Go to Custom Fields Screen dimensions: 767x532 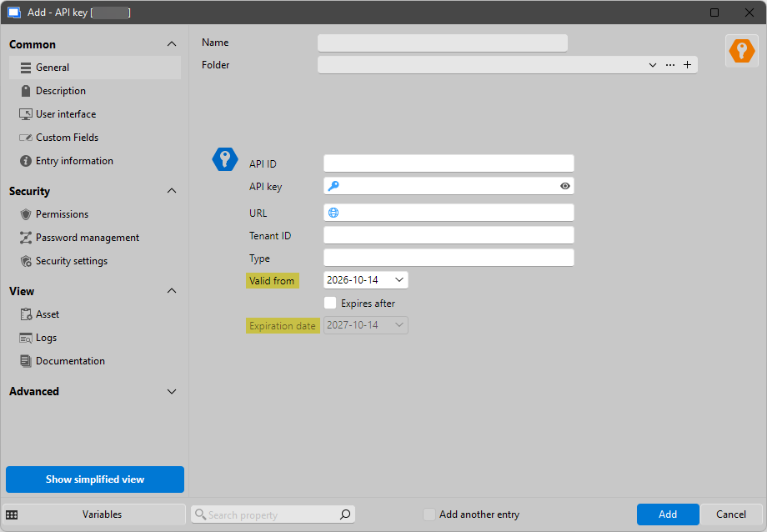click(95, 138)
